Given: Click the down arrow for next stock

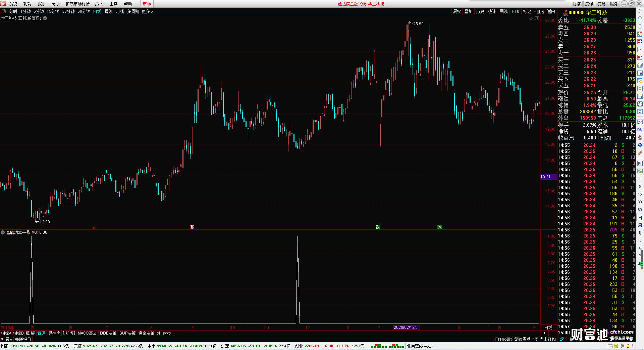Looking at the screenshot, I should [x=640, y=27].
